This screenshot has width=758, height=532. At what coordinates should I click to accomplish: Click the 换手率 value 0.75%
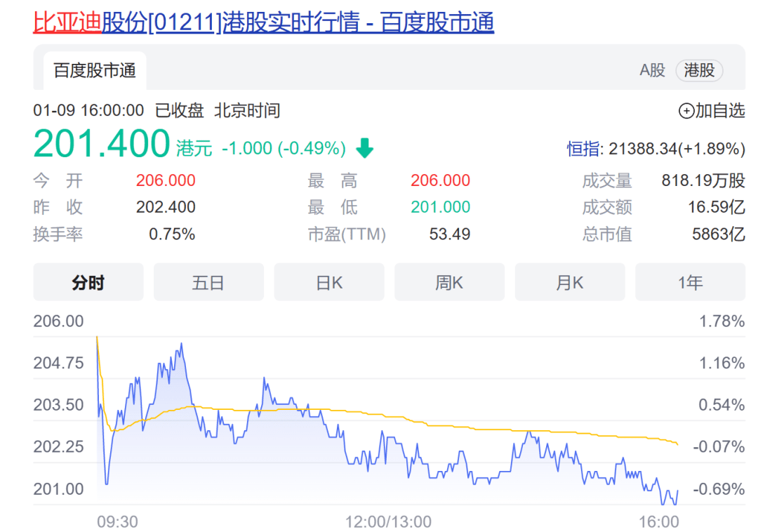point(172,234)
